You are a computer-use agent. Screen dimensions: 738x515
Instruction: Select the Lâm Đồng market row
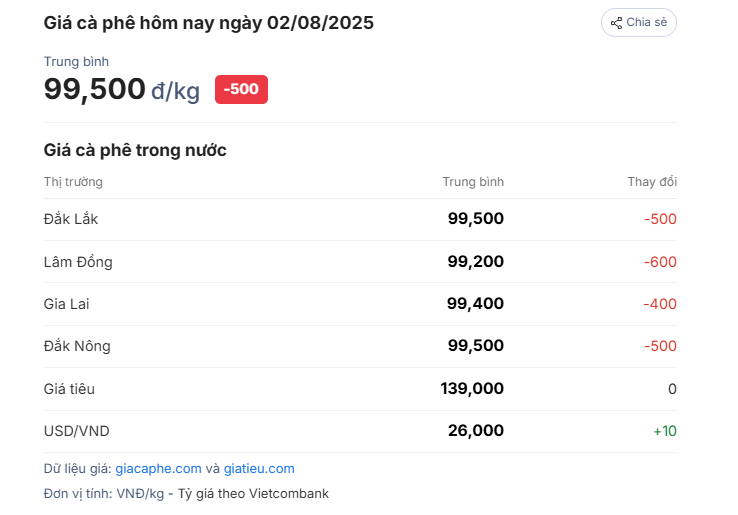[360, 262]
